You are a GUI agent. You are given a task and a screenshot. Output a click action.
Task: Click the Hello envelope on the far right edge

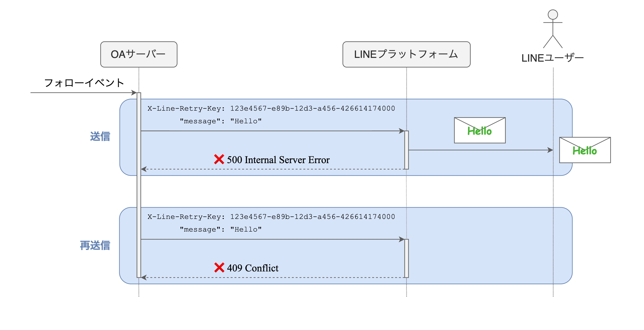click(585, 150)
